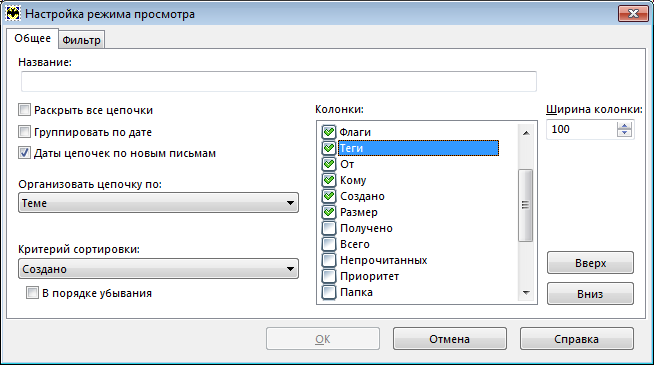The image size is (654, 365).
Task: Expand Критерий сортировки dropdown showing Создано
Action: tap(158, 269)
